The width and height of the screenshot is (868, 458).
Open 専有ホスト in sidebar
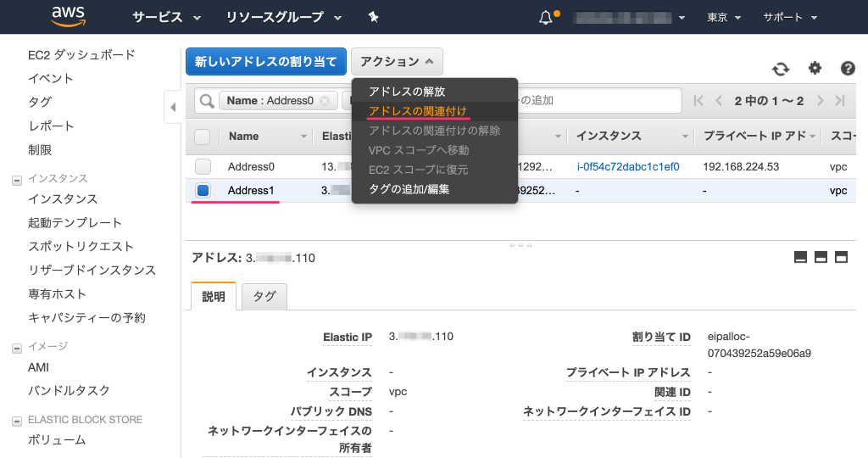(57, 294)
